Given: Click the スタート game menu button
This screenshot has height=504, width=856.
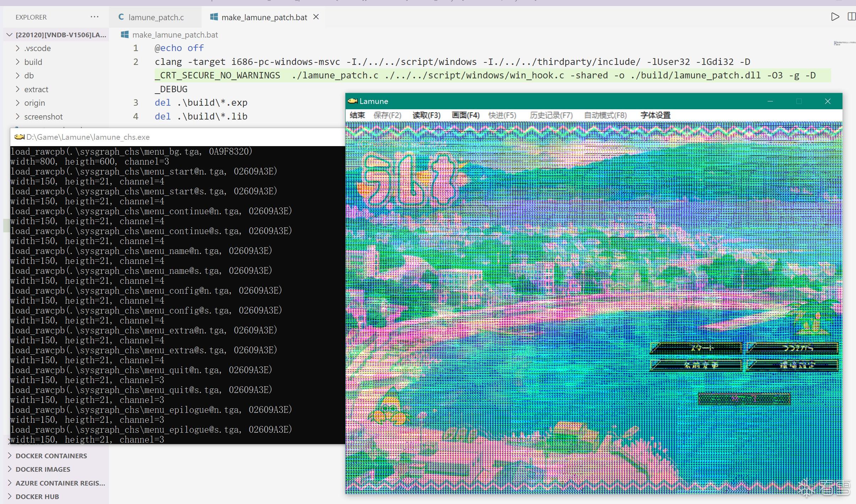Looking at the screenshot, I should pyautogui.click(x=696, y=348).
